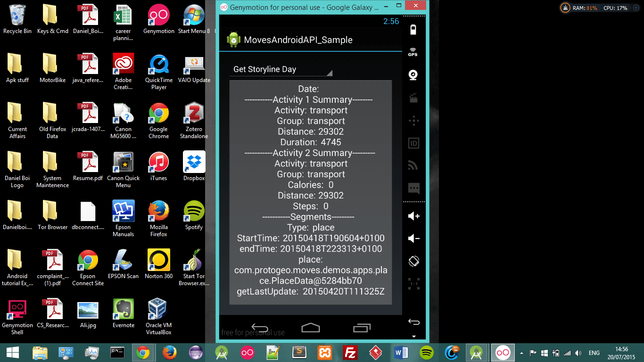
Task: Click Genymotion network feed icon
Action: click(413, 165)
